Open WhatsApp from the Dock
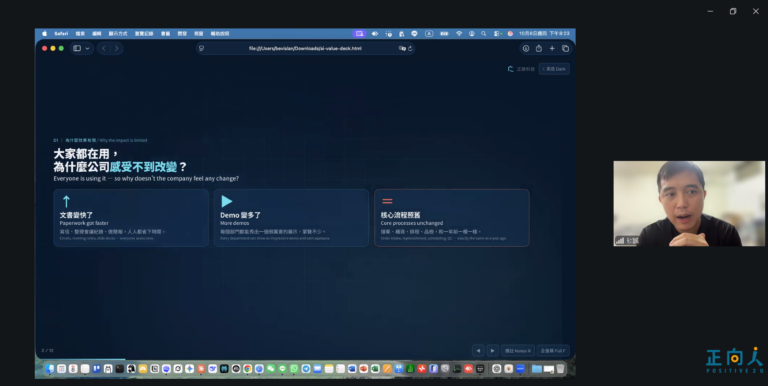 [x=294, y=368]
